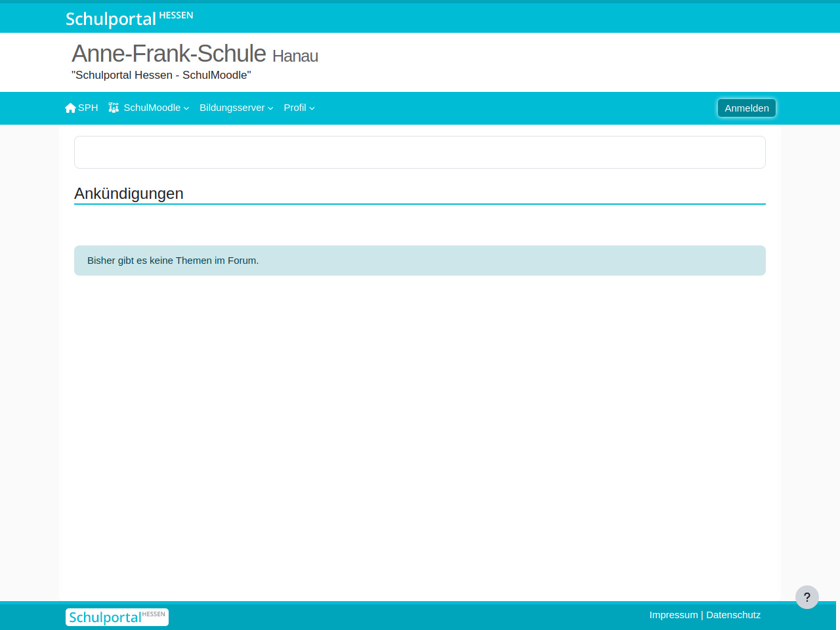Click the Schulportal Hessen footer logo
This screenshot has height=630, width=840.
117,617
